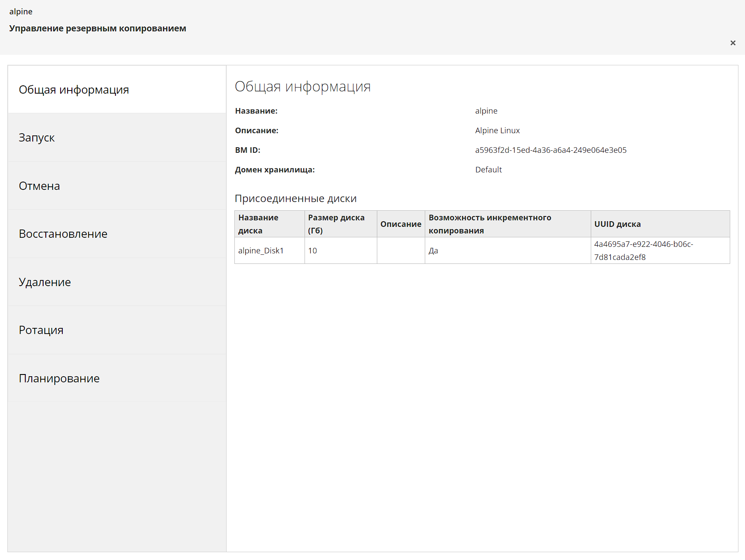Open the Удаление tab
745x560 pixels.
44,282
